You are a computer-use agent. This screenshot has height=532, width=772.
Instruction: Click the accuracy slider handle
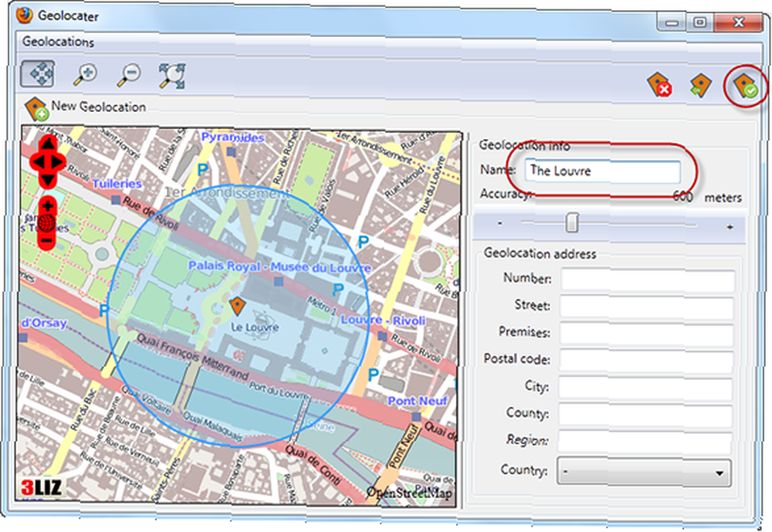[571, 222]
